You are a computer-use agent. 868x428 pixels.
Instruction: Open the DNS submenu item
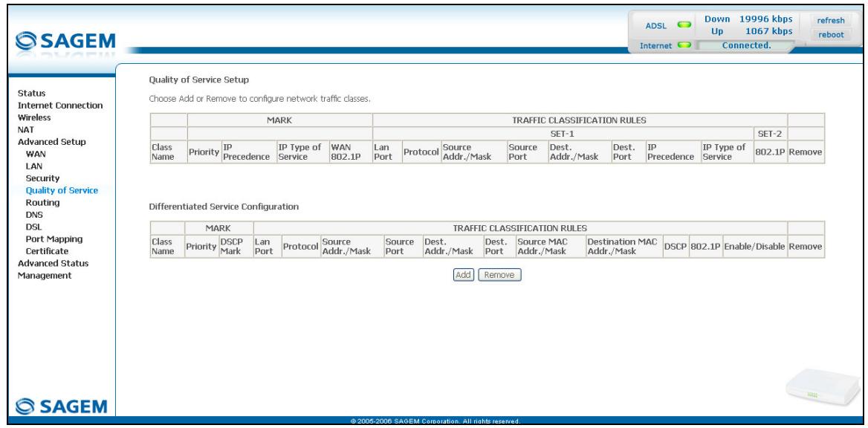[x=34, y=215]
